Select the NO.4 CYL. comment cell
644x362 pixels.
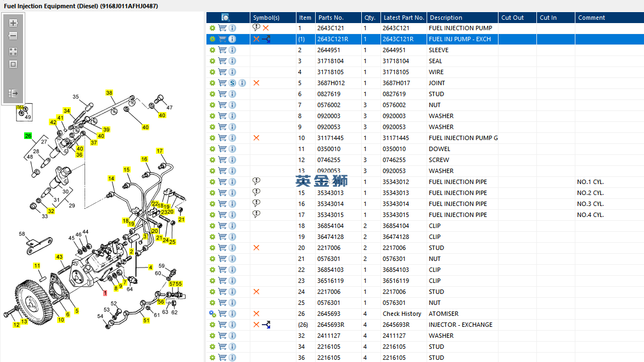(x=590, y=215)
